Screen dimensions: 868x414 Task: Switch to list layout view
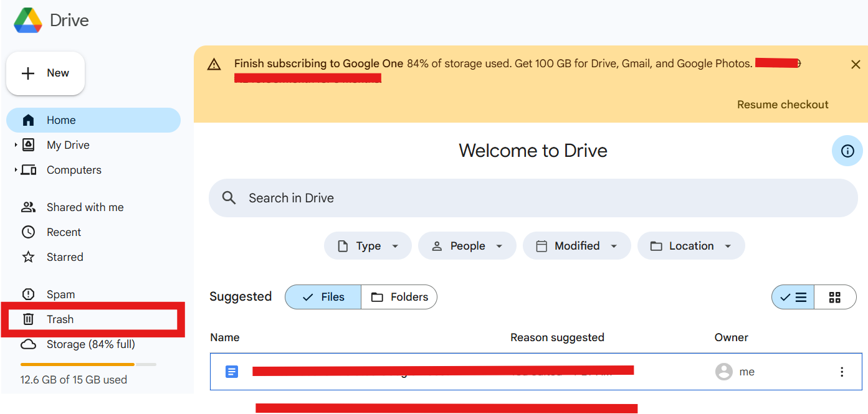(793, 297)
